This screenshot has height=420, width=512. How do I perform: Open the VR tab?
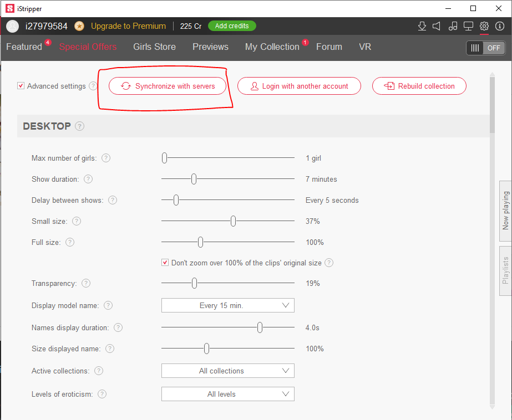(x=365, y=47)
